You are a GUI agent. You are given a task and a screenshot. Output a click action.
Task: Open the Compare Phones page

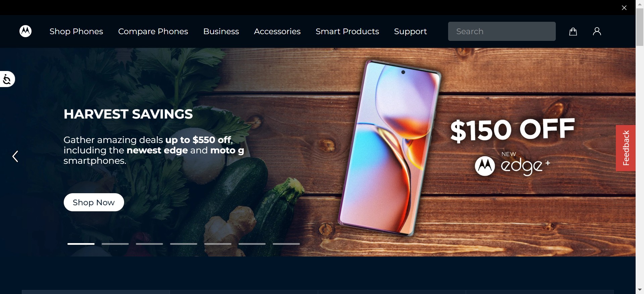click(153, 31)
